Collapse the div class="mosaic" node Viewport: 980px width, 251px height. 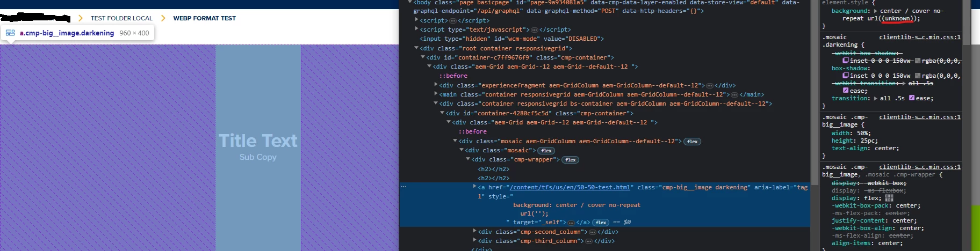[x=462, y=150]
